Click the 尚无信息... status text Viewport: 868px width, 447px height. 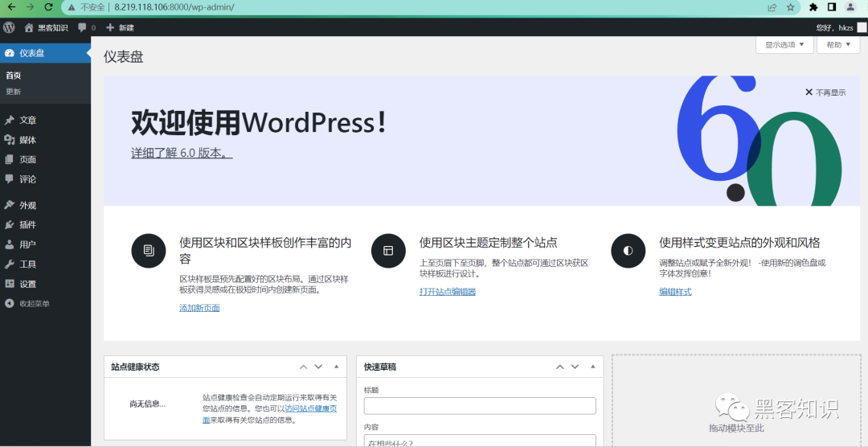coord(147,404)
